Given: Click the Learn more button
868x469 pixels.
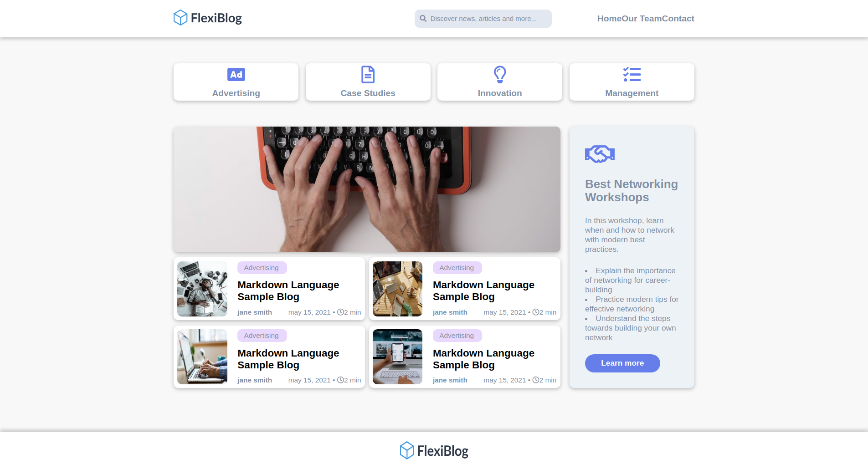Looking at the screenshot, I should click(x=622, y=363).
